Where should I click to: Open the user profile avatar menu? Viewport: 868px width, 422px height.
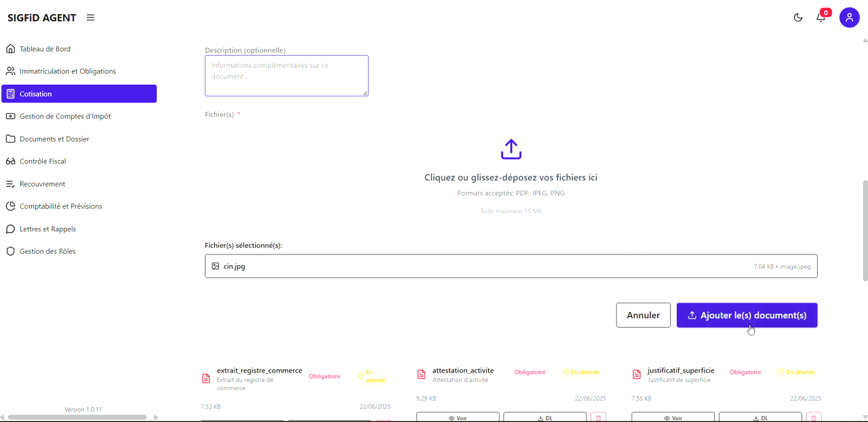[x=849, y=18]
